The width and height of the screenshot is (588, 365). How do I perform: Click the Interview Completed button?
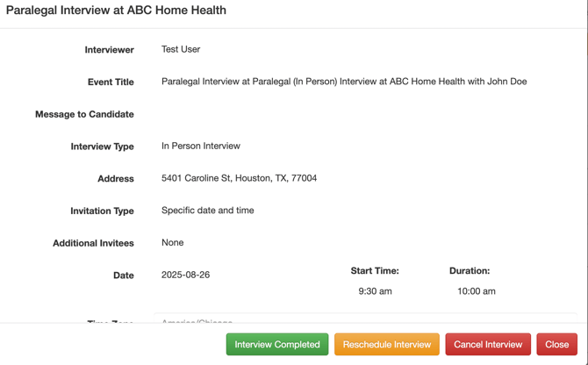277,345
